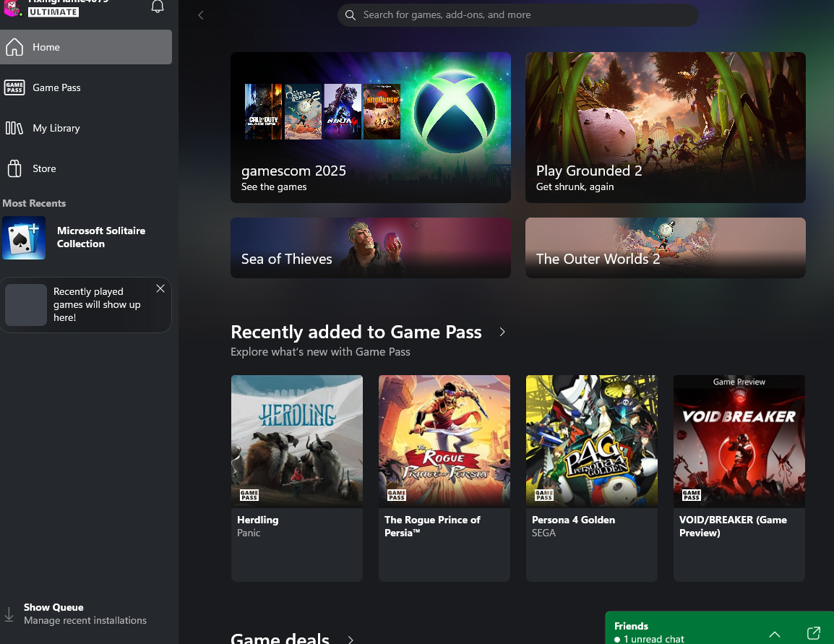Click the 'Most Recents' heading
This screenshot has height=644, width=834.
pos(34,203)
